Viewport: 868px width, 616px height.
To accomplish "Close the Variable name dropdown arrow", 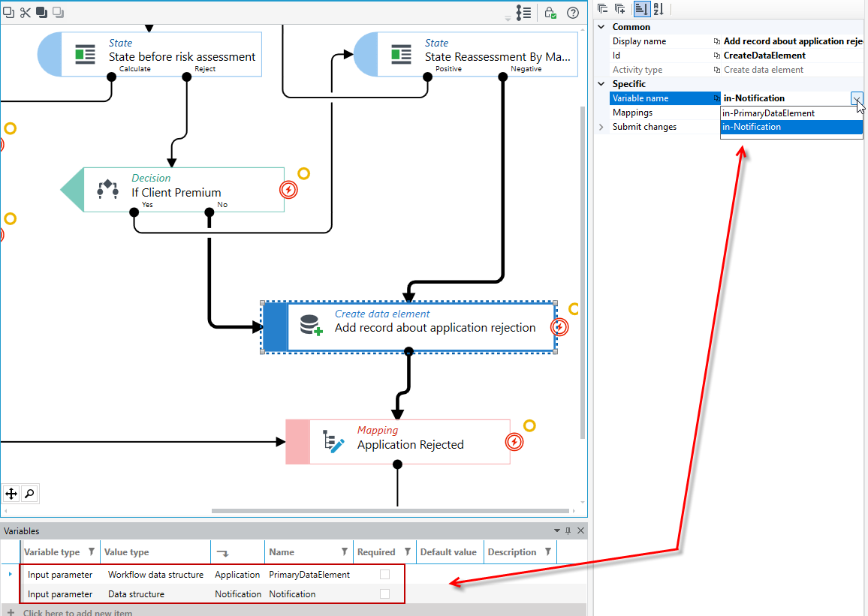I will click(x=857, y=98).
